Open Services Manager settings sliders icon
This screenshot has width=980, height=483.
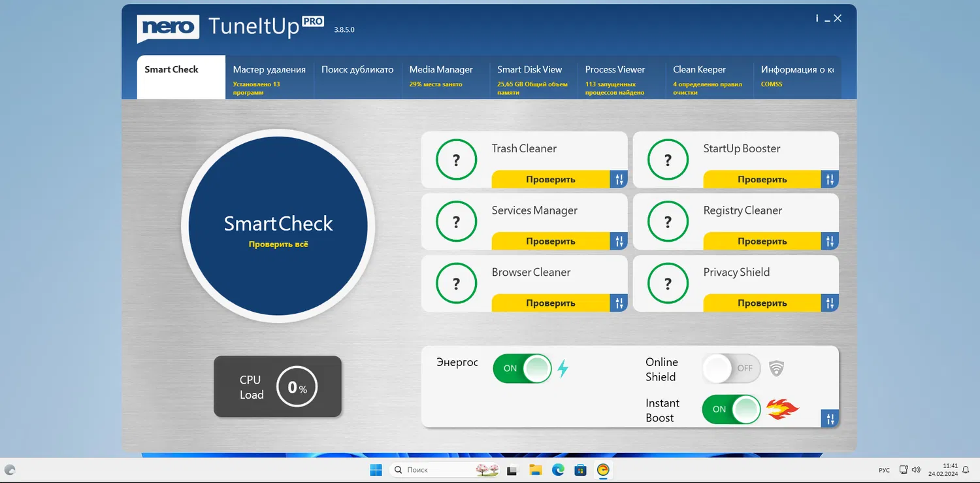619,241
